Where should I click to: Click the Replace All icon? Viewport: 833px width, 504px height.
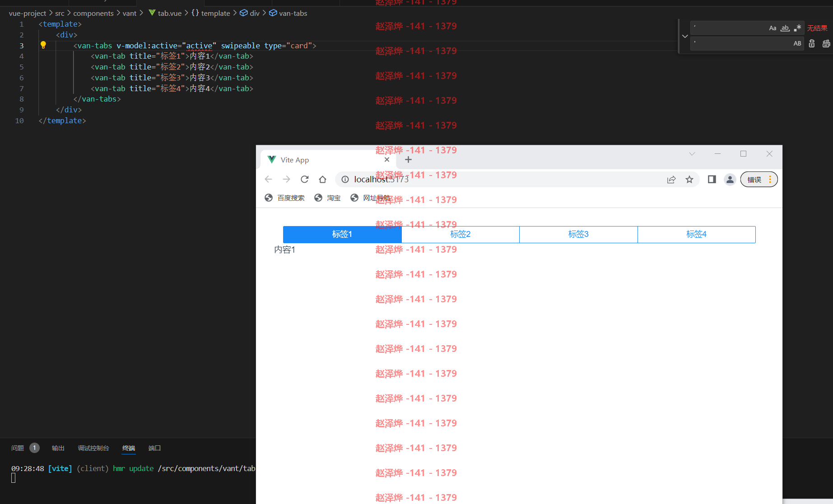coord(826,43)
